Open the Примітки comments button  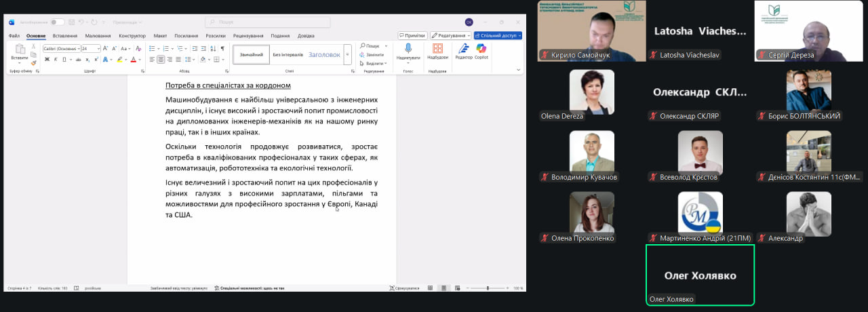(412, 35)
